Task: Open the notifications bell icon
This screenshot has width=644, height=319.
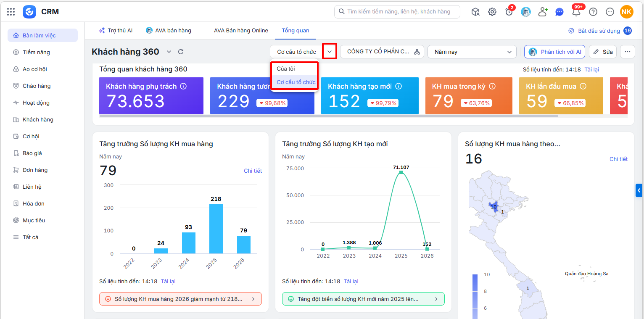Action: pos(576,12)
